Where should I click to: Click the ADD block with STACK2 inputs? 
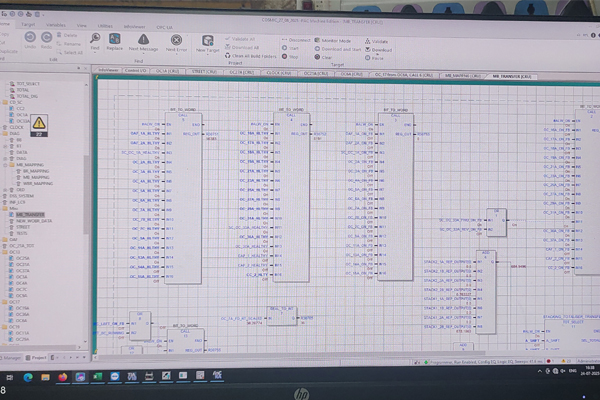tap(486, 292)
